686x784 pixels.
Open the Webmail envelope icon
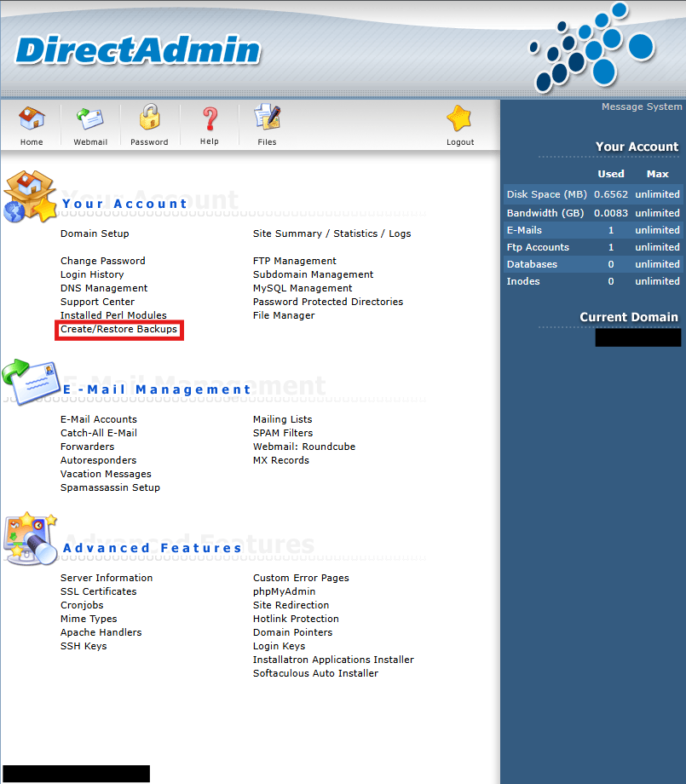click(x=90, y=119)
